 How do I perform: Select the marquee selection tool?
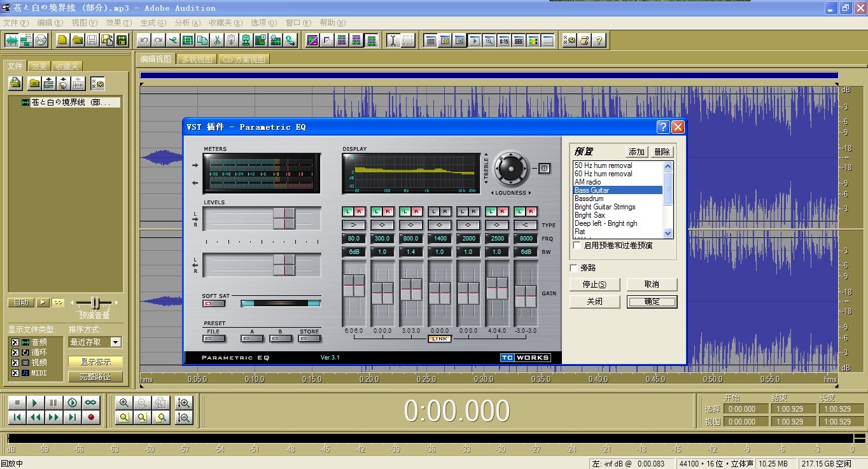(x=408, y=40)
